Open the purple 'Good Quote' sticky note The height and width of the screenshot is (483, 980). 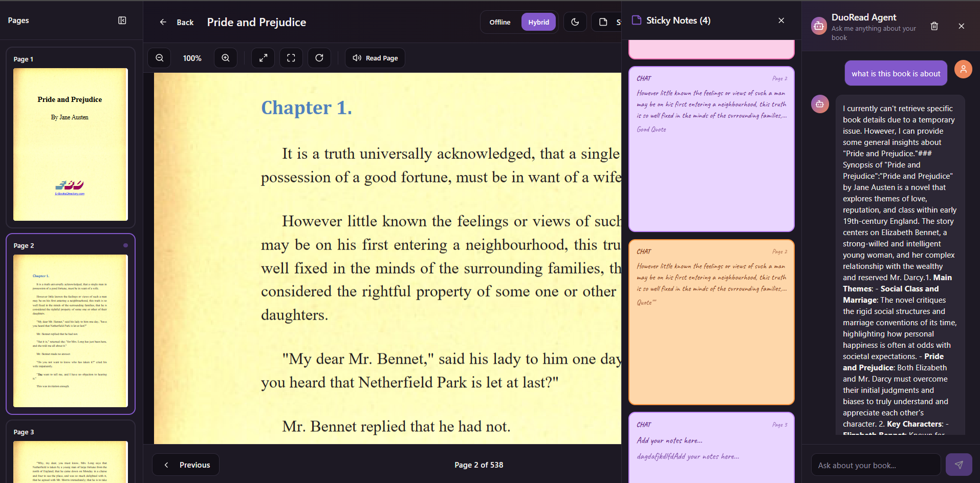(x=711, y=149)
